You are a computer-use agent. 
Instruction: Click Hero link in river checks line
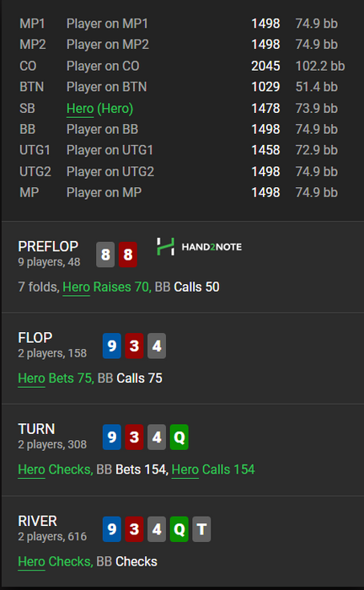click(x=31, y=561)
